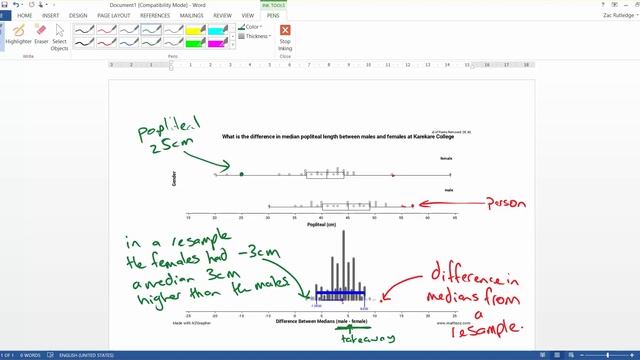Open the pen Thickness dropdown
This screenshot has width=640, height=360.
(255, 36)
